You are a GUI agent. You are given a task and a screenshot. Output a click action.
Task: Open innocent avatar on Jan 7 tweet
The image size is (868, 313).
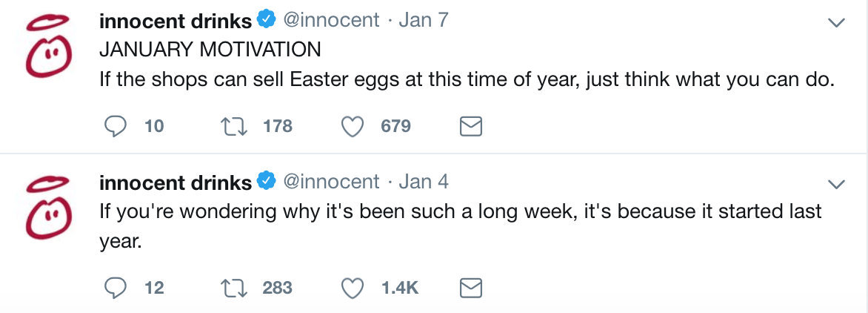tap(47, 47)
